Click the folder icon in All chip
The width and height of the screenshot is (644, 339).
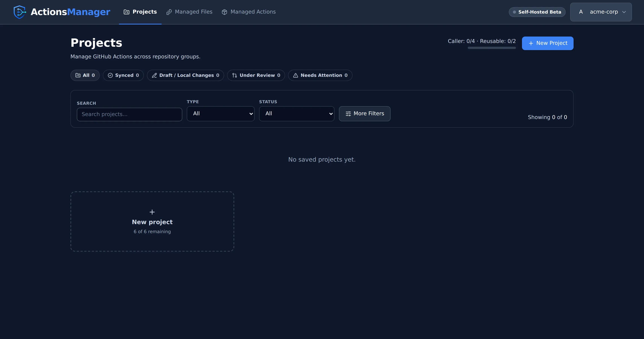[x=78, y=75]
